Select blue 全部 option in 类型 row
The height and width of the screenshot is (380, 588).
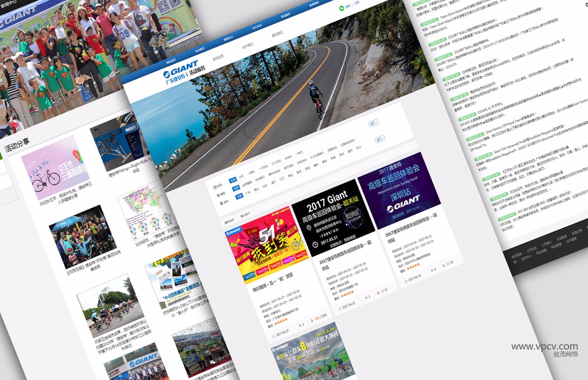(236, 188)
